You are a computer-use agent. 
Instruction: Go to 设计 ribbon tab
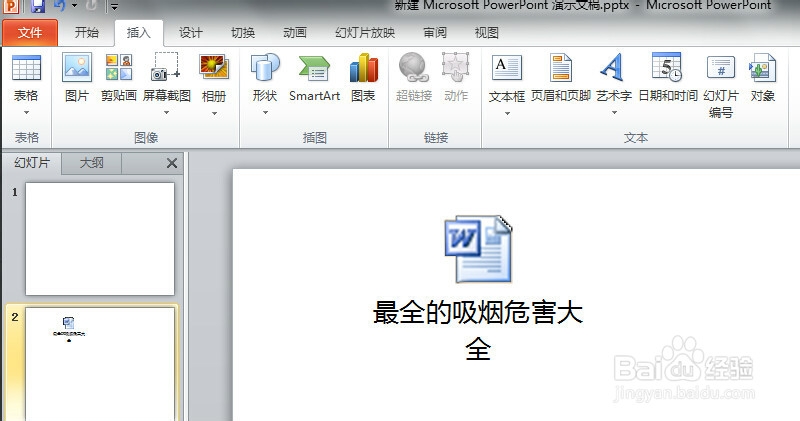tap(191, 33)
